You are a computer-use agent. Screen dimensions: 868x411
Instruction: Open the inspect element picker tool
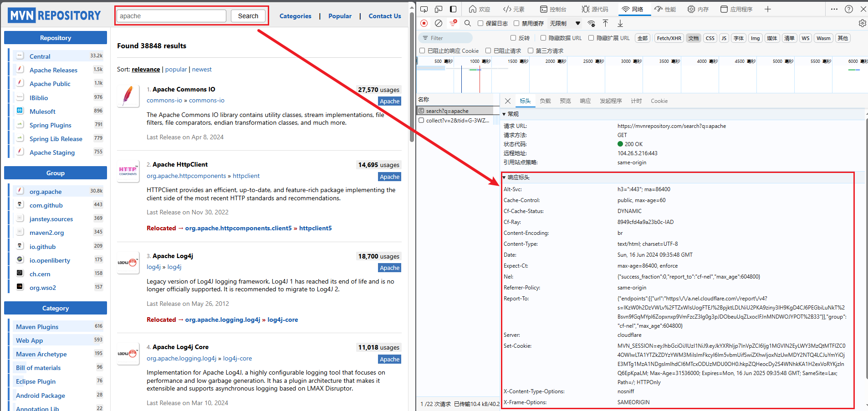424,9
